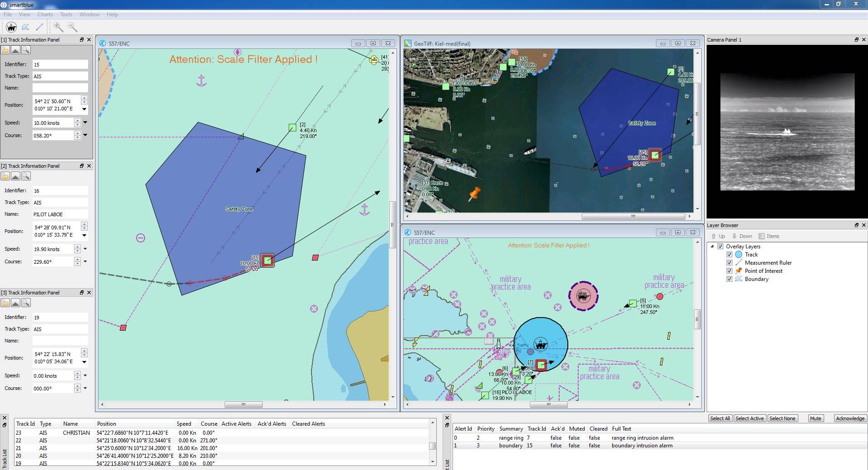Select the measurement ruler line tool

tap(39, 27)
